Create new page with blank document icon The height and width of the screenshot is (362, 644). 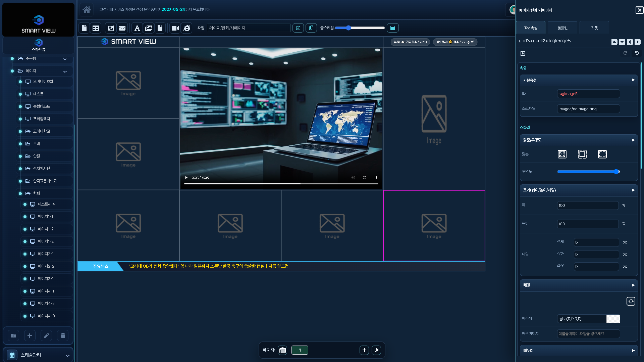click(x=84, y=28)
